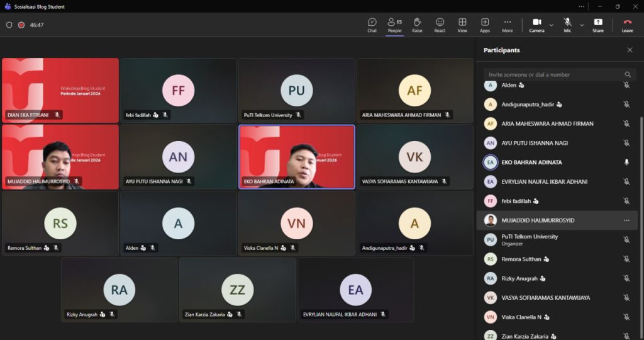
Task: Click the Share screen icon
Action: (x=597, y=25)
